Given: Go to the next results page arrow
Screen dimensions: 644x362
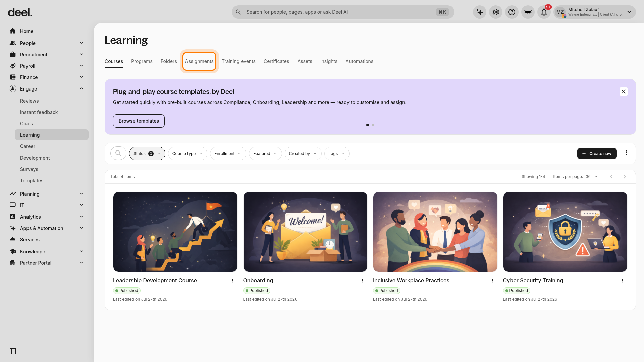Looking at the screenshot, I should click(625, 177).
